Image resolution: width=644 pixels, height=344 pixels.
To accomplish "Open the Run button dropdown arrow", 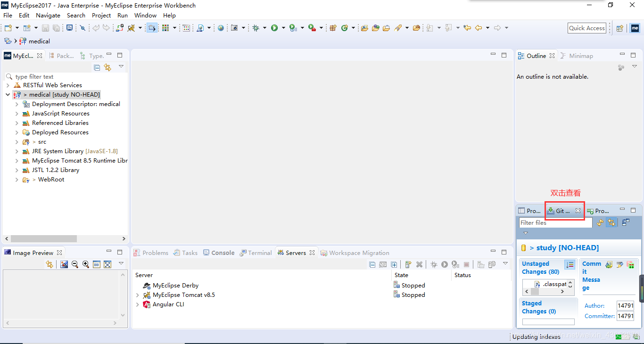I will (283, 28).
